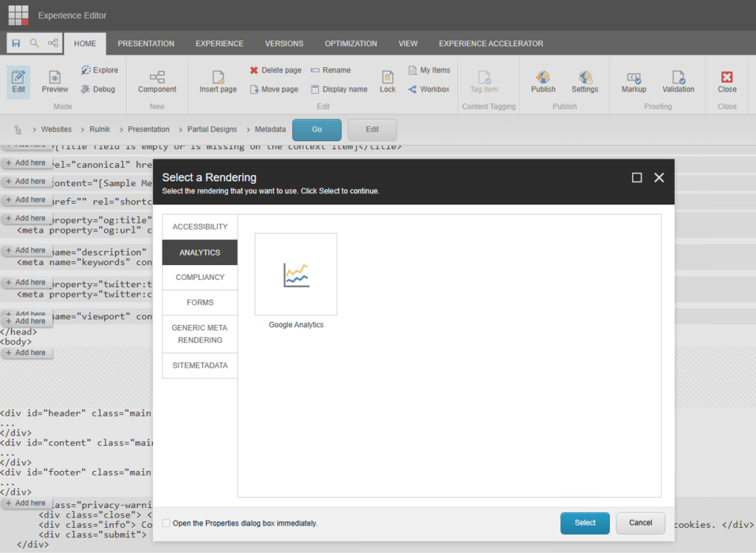Expand the Partial Designs breadcrumb arrow

(x=248, y=130)
